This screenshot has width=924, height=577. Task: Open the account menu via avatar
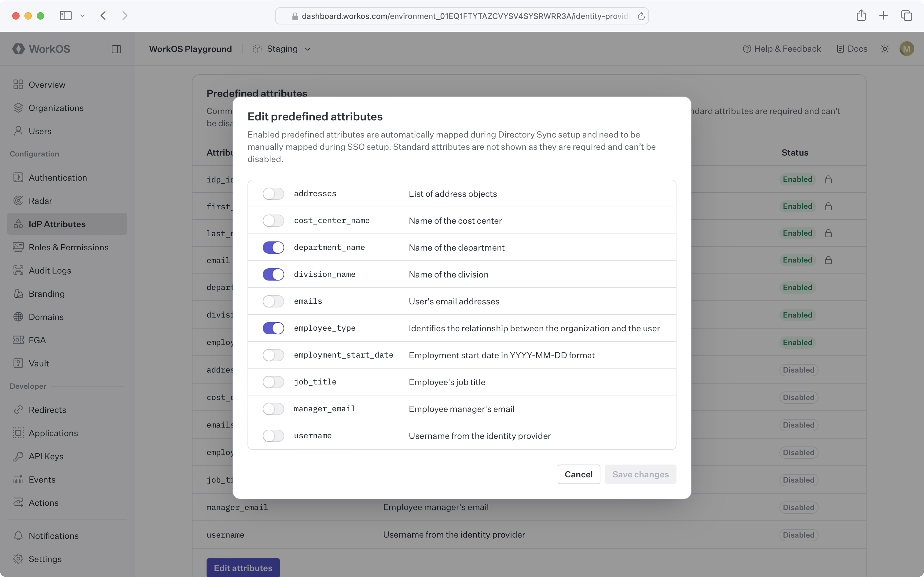click(907, 49)
